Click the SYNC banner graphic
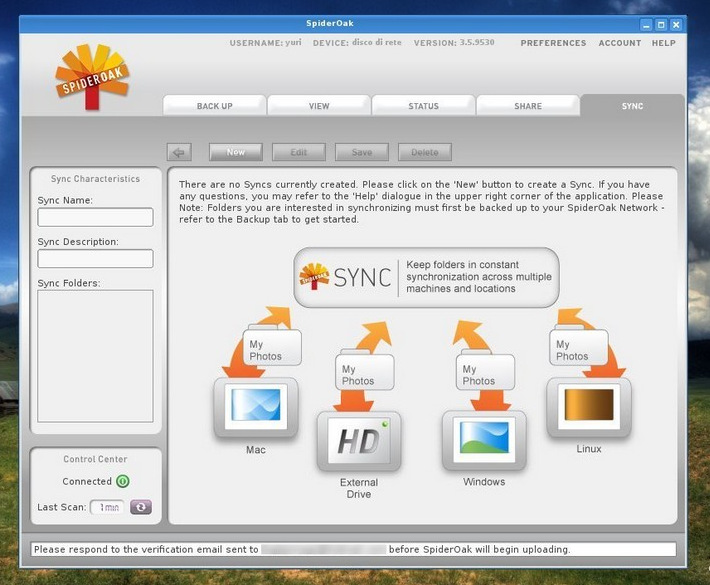 (x=427, y=277)
